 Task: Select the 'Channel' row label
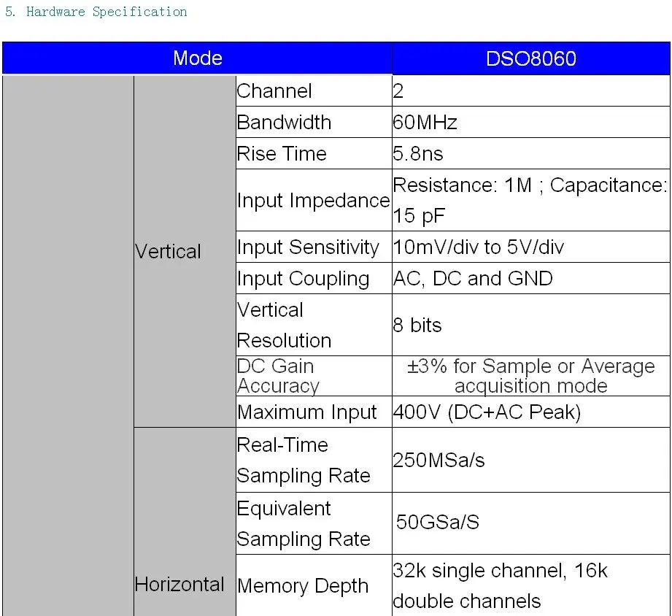point(274,91)
